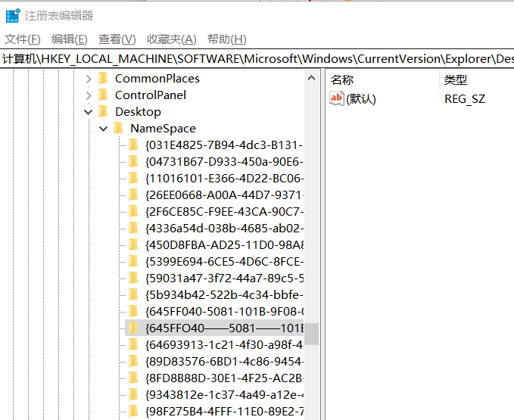The image size is (514, 420).
Task: Select the Desktop key
Action: 138,112
